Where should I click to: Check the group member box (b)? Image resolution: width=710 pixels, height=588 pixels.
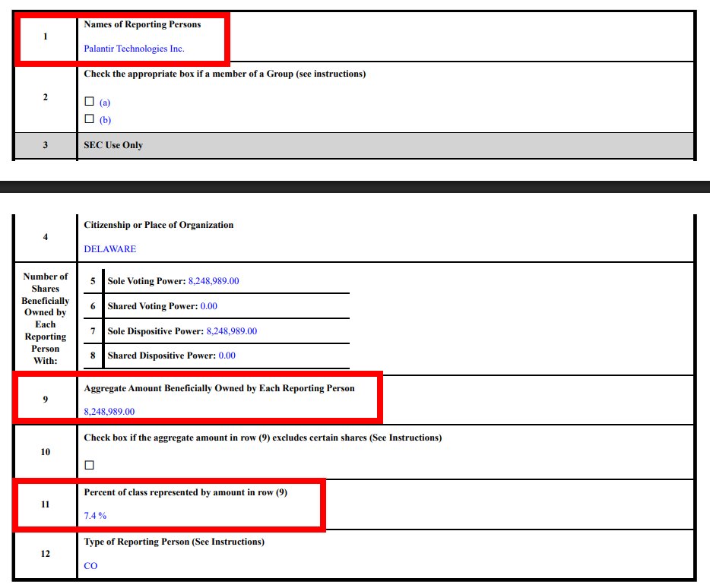tap(89, 119)
